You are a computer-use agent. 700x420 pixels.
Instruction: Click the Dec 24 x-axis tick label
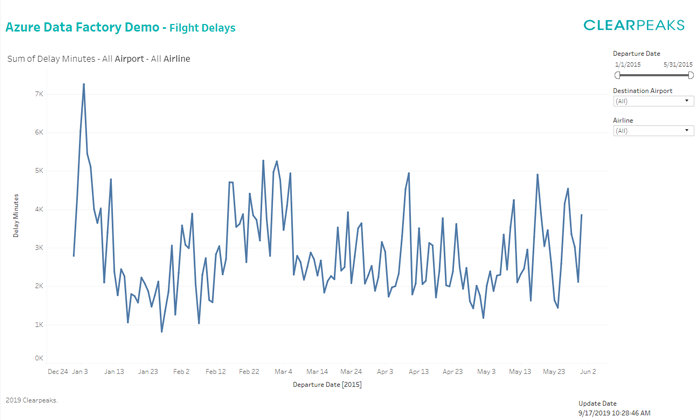tap(58, 371)
